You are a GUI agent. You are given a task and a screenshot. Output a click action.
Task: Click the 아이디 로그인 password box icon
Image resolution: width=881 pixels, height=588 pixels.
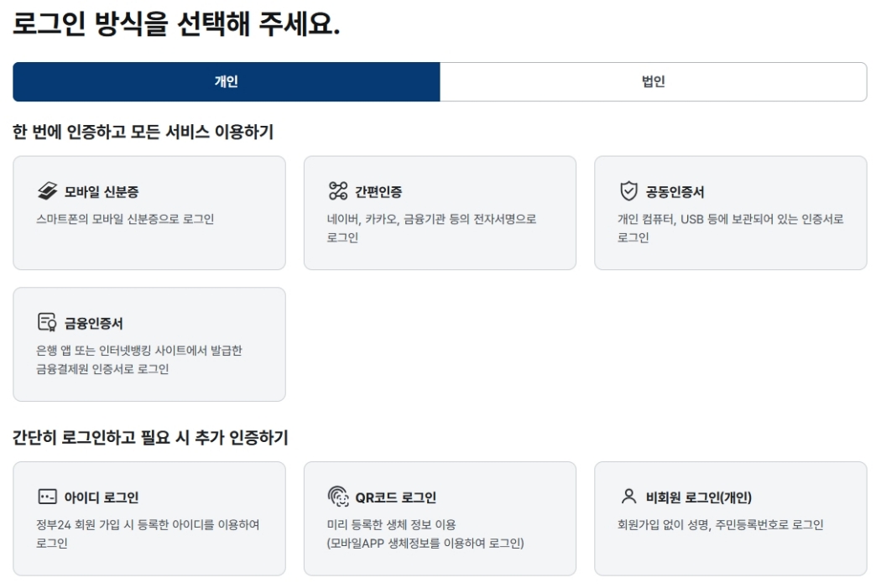pyautogui.click(x=47, y=497)
